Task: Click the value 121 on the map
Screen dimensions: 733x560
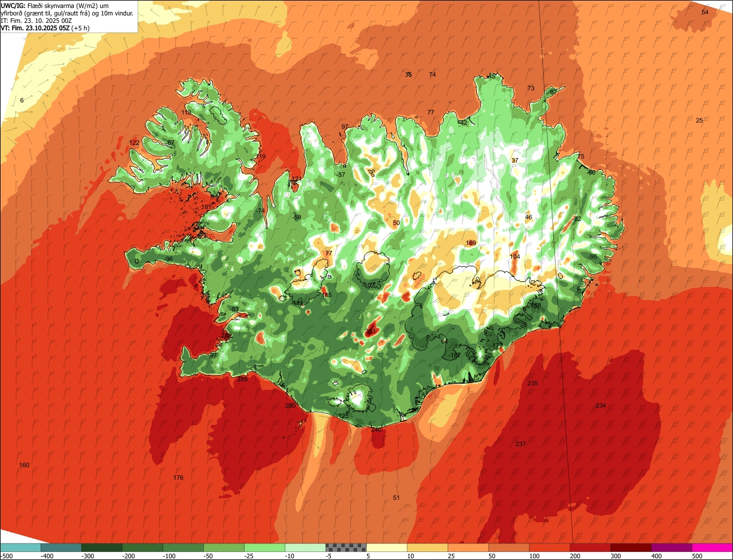Action: point(295,179)
